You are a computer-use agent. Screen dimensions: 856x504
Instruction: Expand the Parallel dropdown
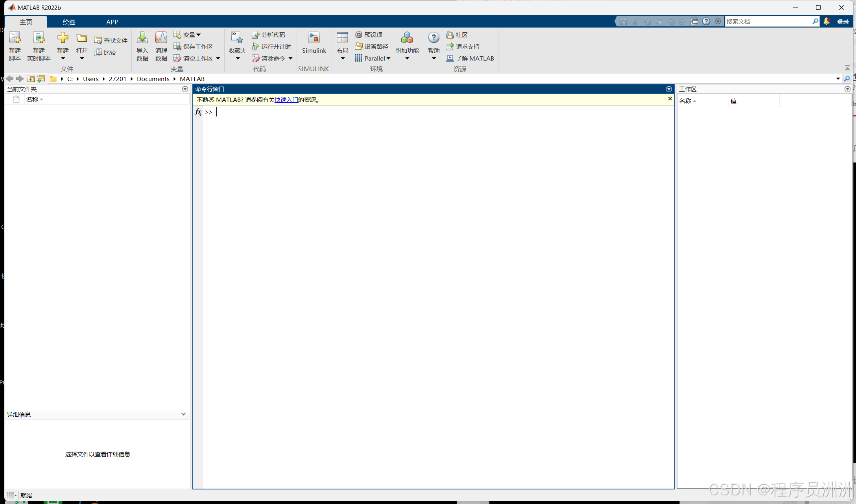coord(388,58)
